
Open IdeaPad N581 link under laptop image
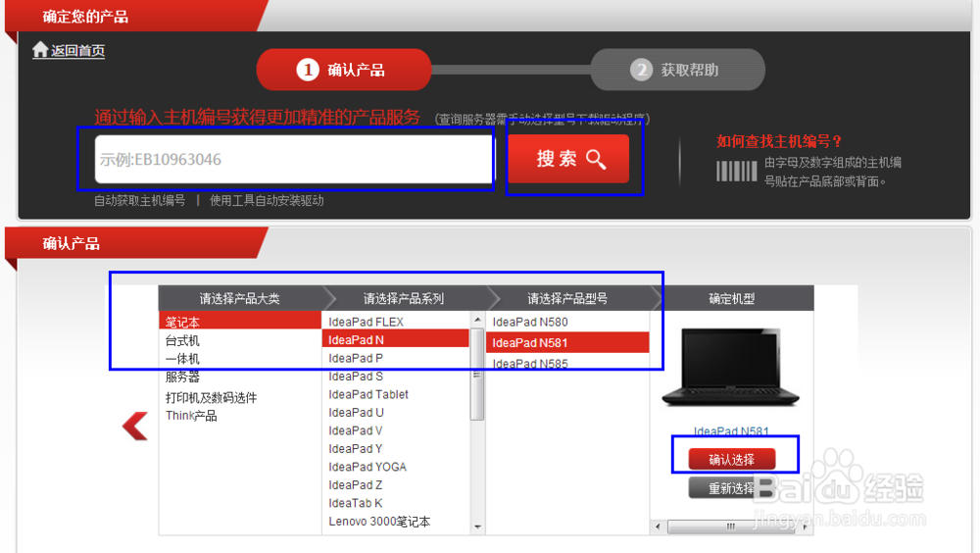[731, 431]
